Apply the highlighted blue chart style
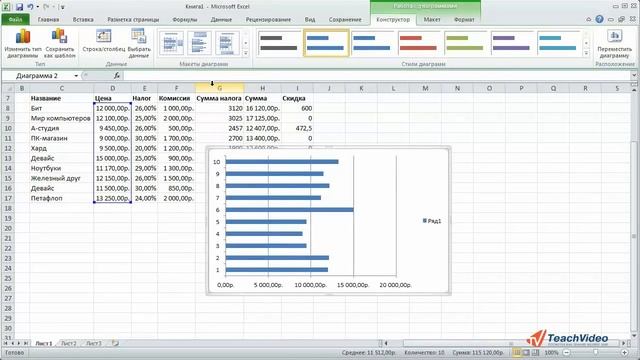 326,43
